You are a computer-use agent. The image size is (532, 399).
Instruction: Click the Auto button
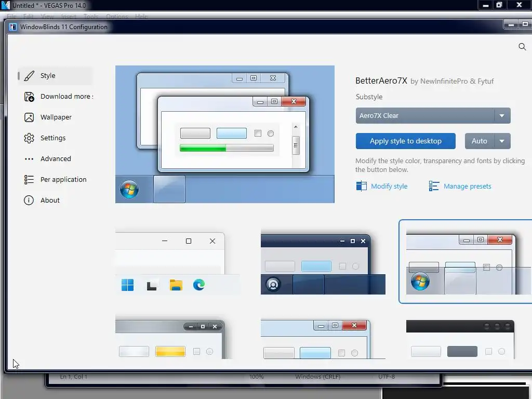point(479,141)
